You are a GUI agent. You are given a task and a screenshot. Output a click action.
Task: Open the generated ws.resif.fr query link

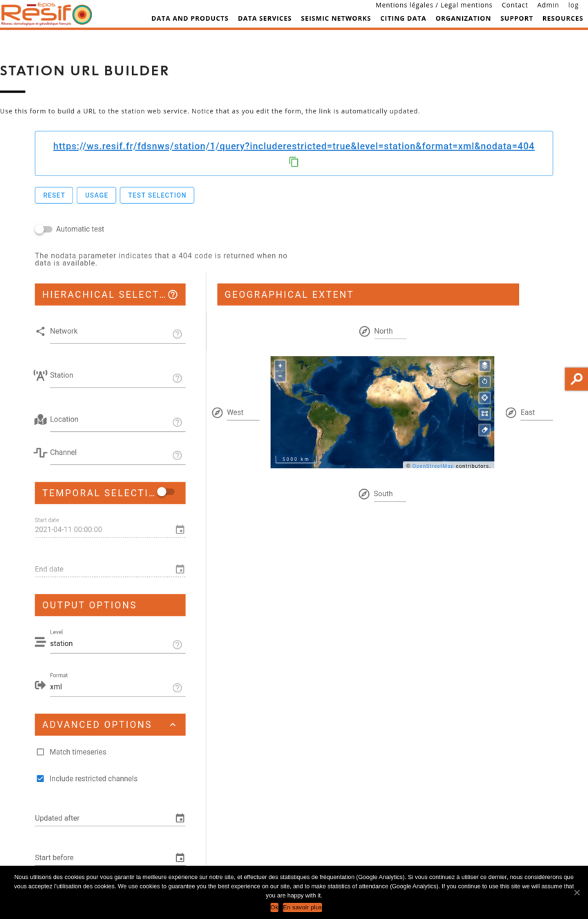point(294,146)
